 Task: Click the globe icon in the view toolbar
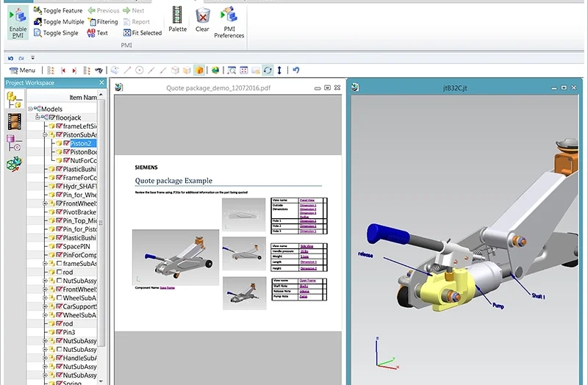(x=215, y=70)
